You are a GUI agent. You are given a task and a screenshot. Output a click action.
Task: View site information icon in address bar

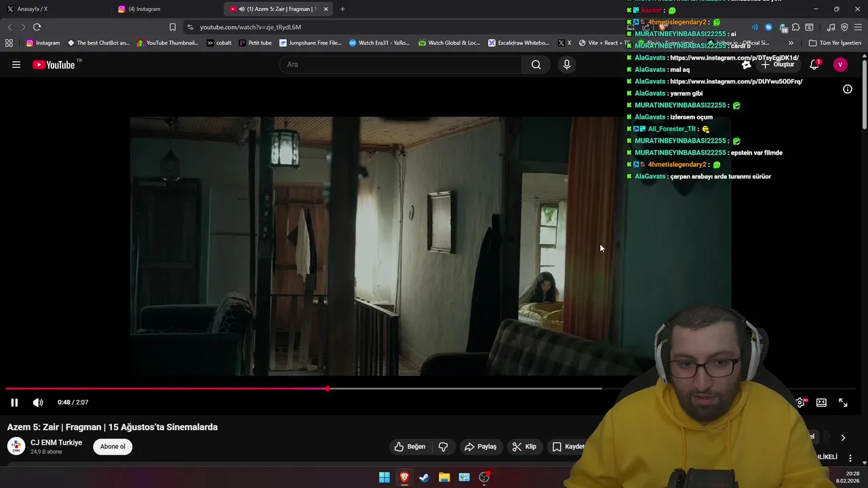[x=190, y=27]
